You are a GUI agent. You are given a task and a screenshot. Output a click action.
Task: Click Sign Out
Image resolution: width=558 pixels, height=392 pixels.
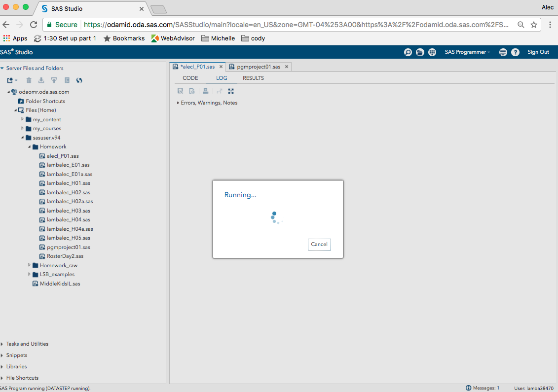click(x=538, y=52)
